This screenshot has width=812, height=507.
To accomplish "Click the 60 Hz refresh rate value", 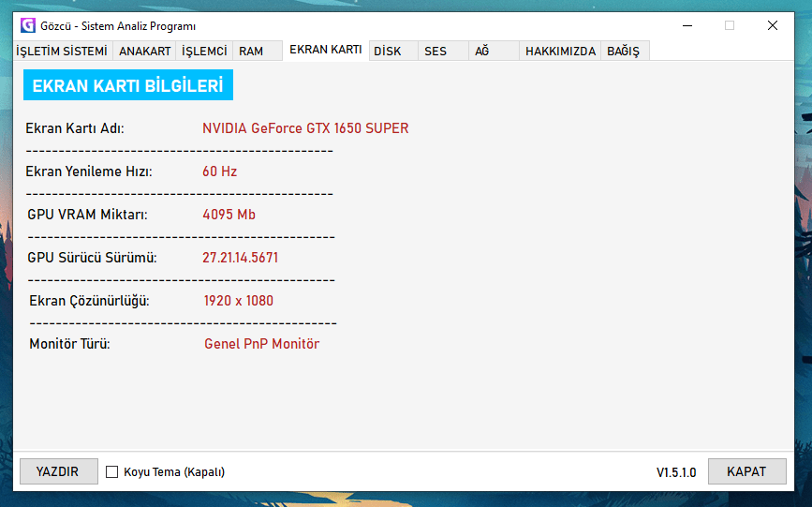I will coord(219,171).
